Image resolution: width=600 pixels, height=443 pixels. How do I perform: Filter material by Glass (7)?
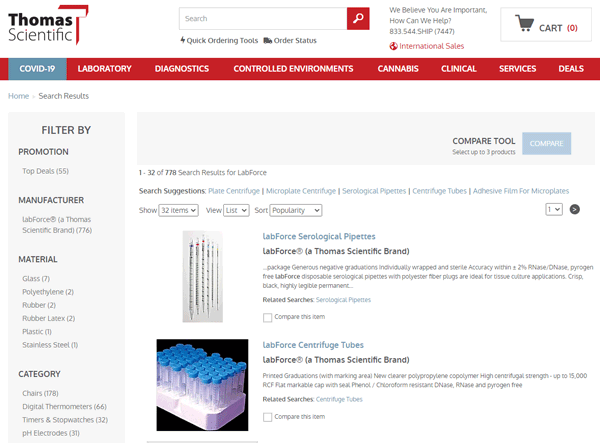[x=36, y=279]
